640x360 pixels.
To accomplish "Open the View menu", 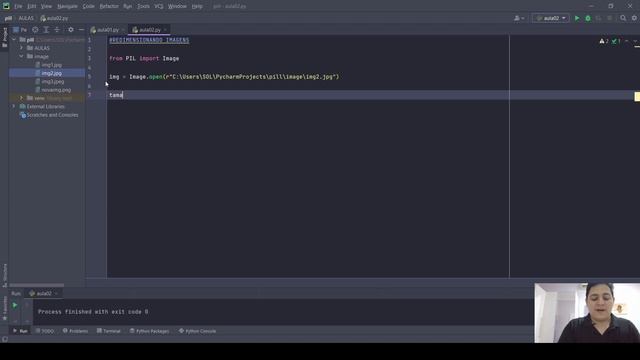I will coord(46,6).
